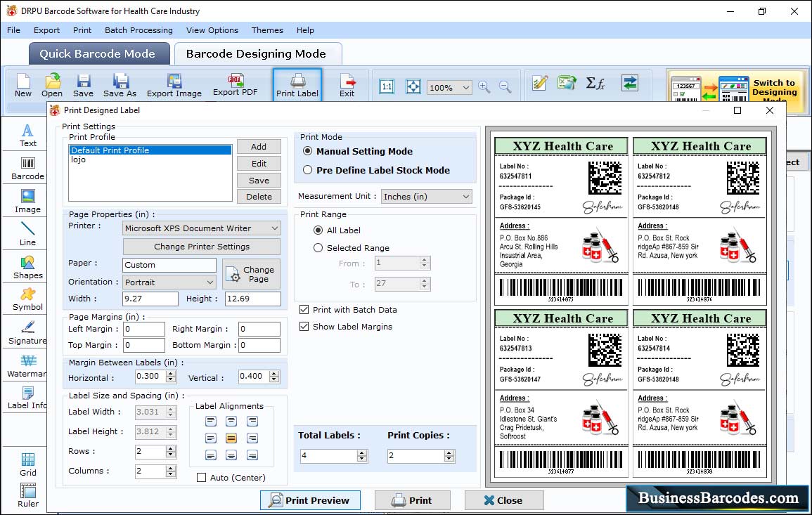The height and width of the screenshot is (515, 812).
Task: Click the edit pencil notepad icon
Action: (540, 83)
